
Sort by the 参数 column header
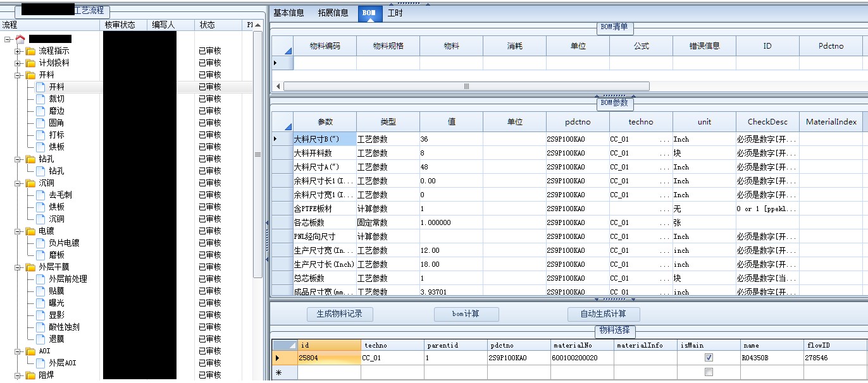[x=325, y=122]
